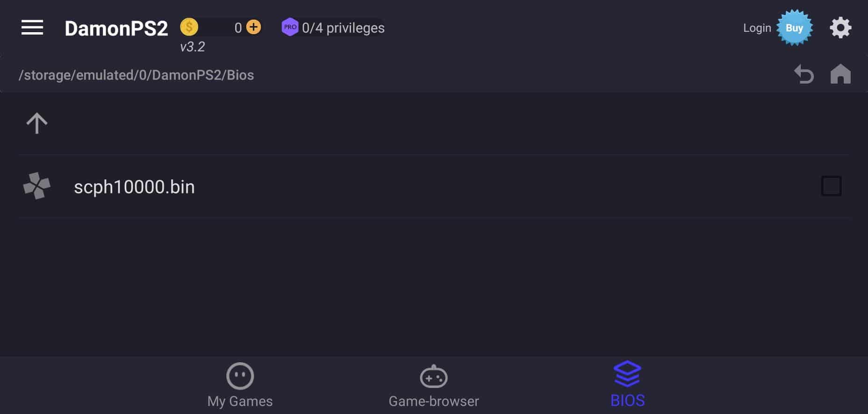
Task: Navigate up one folder with the arrow
Action: click(37, 123)
